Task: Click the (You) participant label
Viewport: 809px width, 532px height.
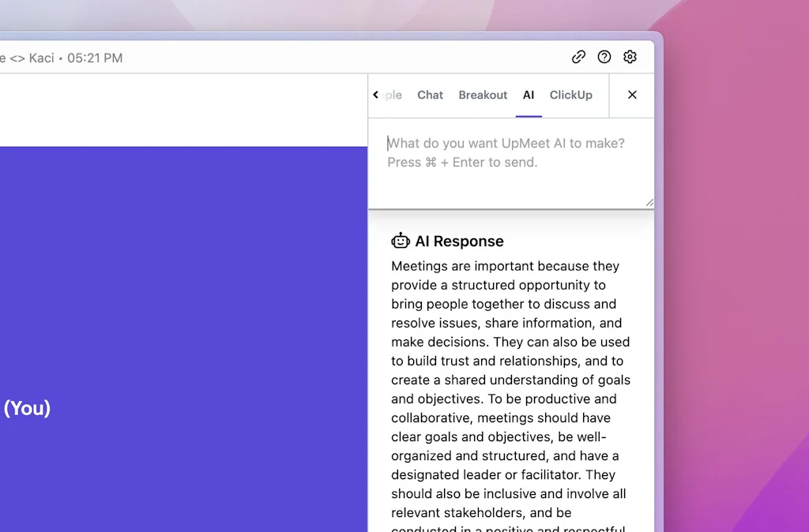Action: (x=28, y=409)
